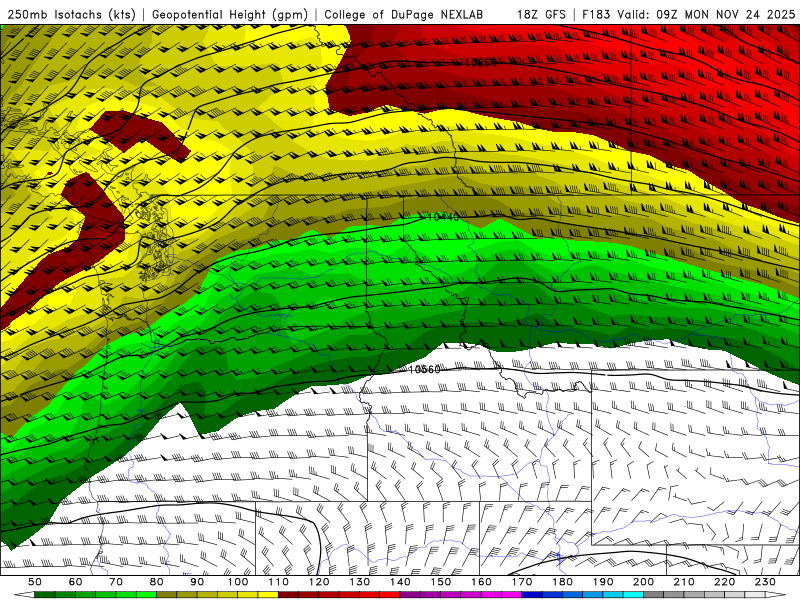Click the 120 value on the color scale
This screenshot has width=800, height=600.
[x=319, y=582]
